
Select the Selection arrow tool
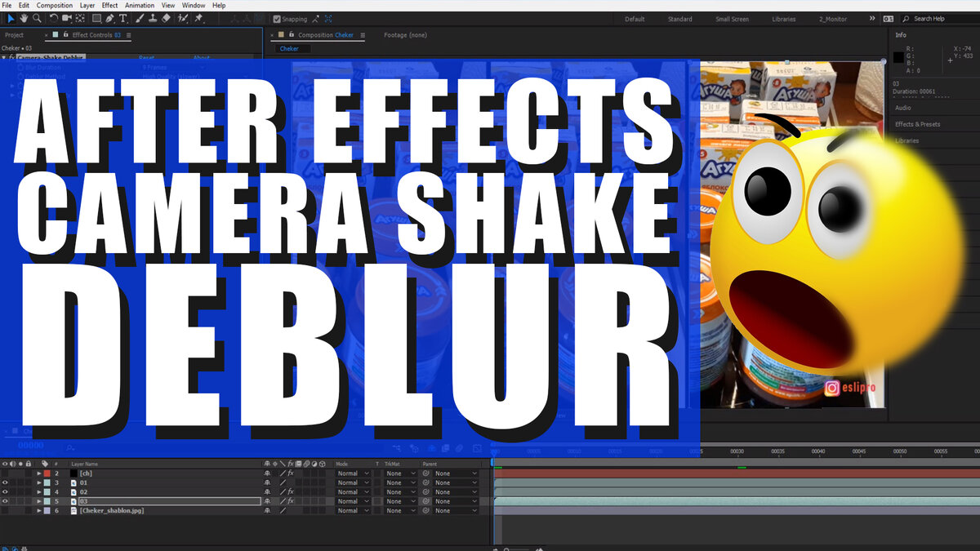pos(11,18)
